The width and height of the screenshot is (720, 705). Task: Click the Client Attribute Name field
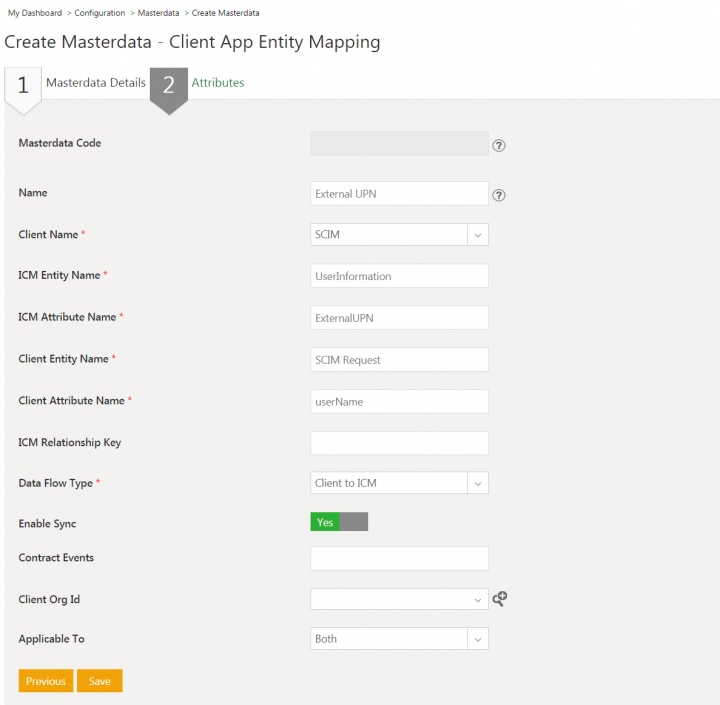coord(399,401)
